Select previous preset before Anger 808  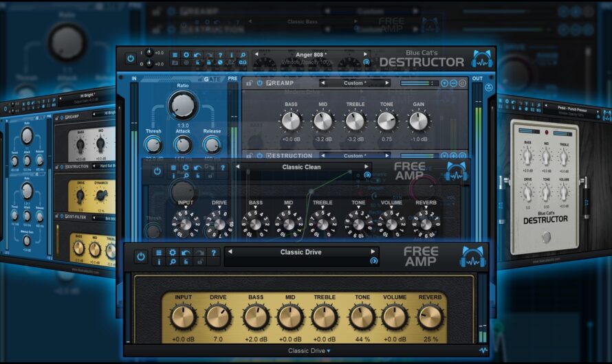[256, 54]
